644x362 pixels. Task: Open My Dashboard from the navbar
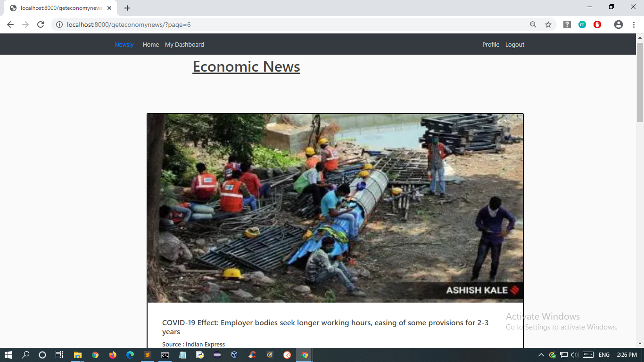click(184, 44)
